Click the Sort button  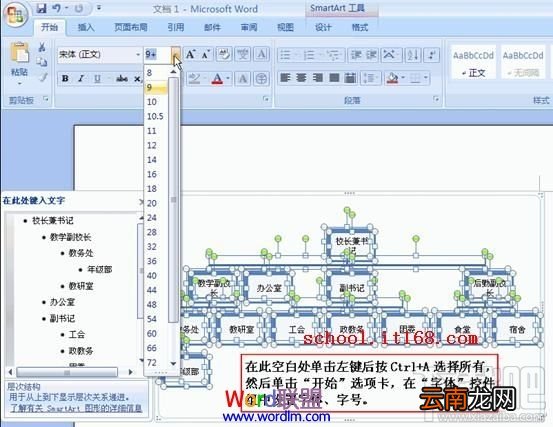click(412, 55)
